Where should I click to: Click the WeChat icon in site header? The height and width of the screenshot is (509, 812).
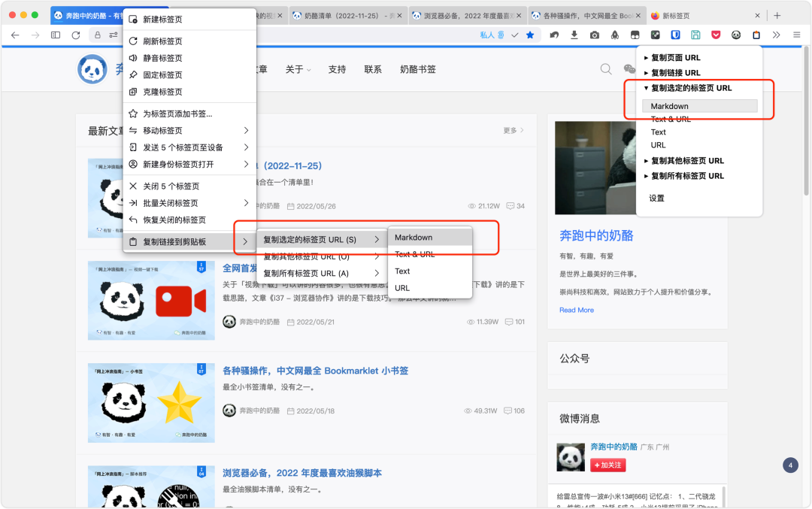629,69
